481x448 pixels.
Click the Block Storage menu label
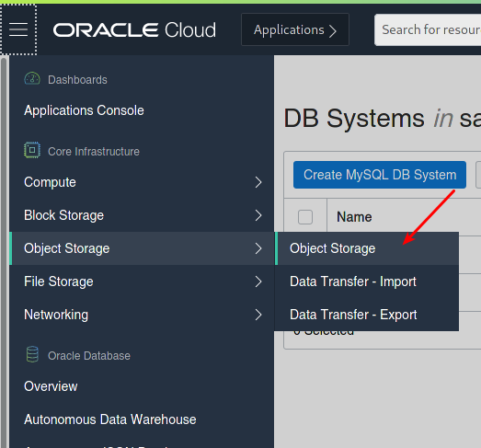point(63,215)
